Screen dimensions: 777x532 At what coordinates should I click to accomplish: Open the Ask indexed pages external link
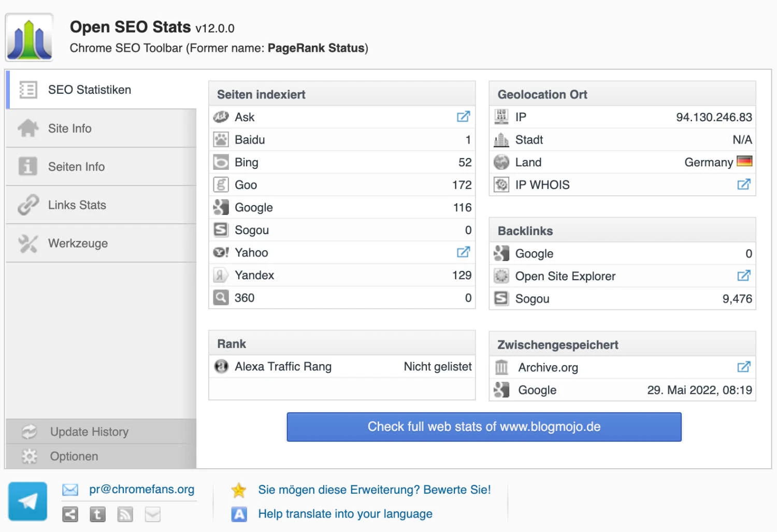point(463,117)
